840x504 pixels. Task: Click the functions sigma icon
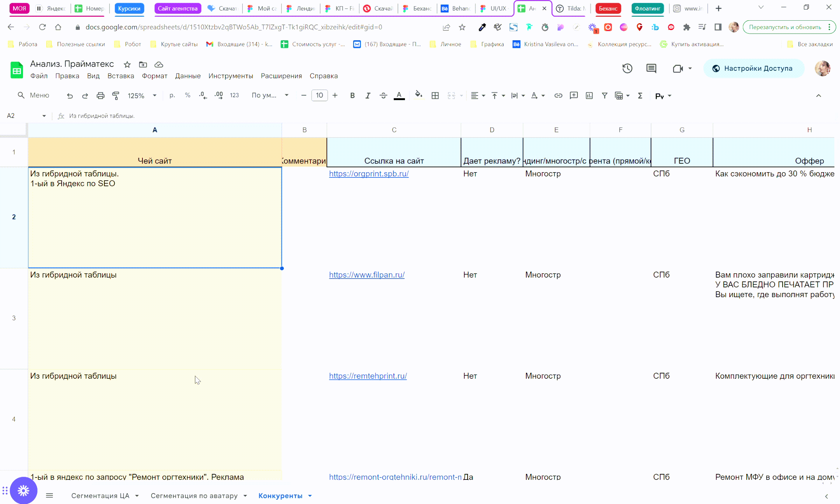coord(640,96)
